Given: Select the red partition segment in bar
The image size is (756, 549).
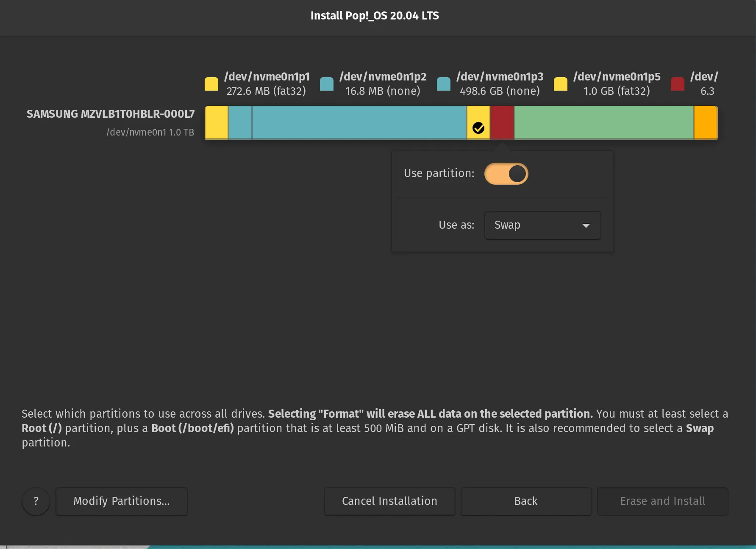Looking at the screenshot, I should 502,122.
